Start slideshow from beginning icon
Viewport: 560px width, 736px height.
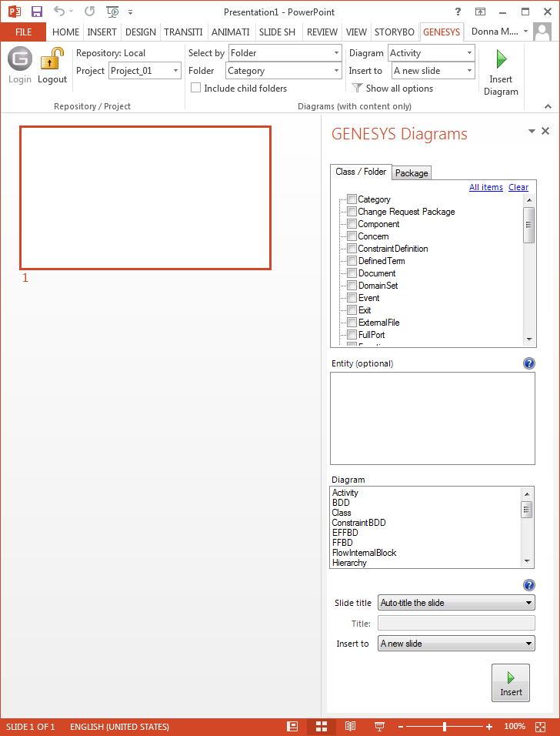click(x=112, y=12)
